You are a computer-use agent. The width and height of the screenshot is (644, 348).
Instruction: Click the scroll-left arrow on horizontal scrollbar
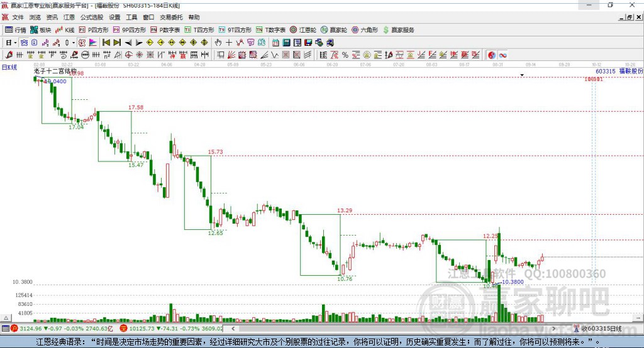pyautogui.click(x=233, y=329)
